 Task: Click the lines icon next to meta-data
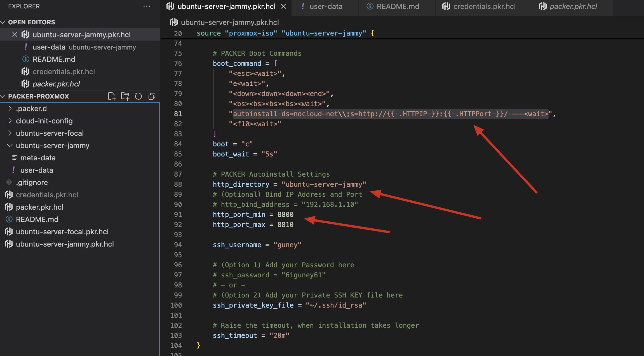coord(15,158)
